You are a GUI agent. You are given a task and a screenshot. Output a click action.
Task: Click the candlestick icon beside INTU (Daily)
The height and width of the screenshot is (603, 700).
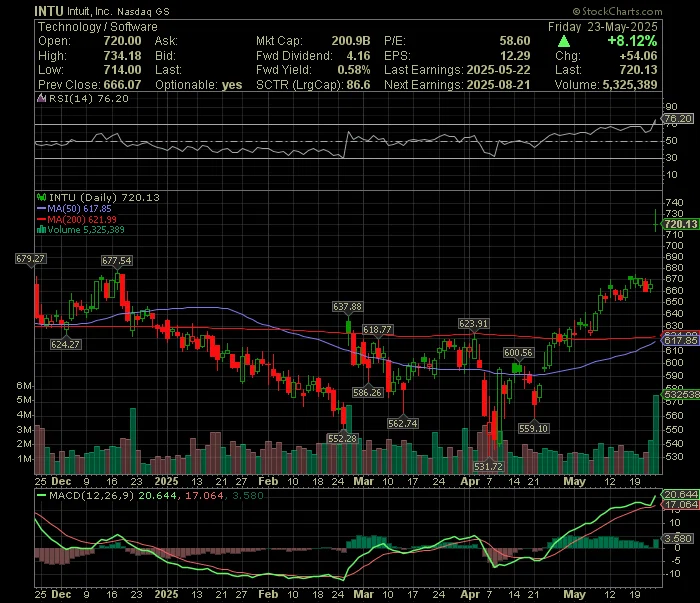pos(42,197)
